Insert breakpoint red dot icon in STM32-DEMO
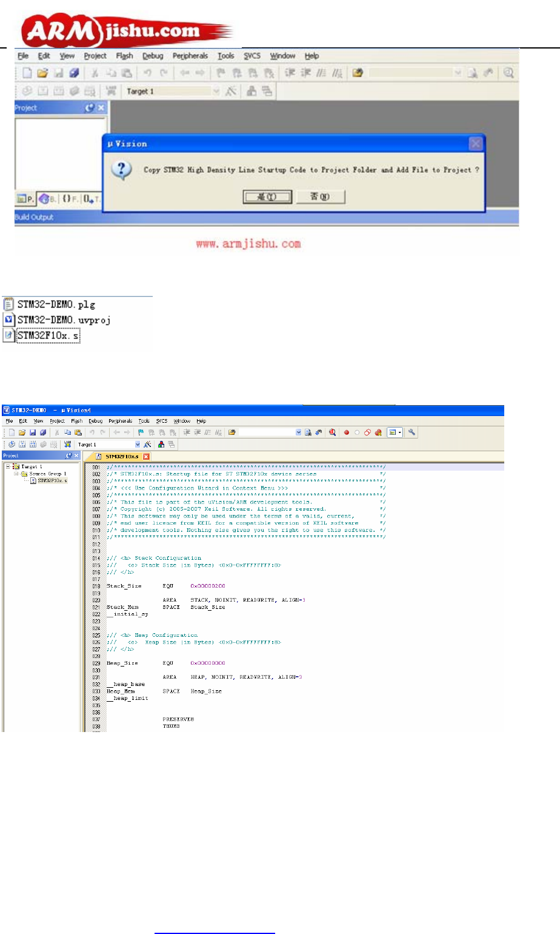 pyautogui.click(x=347, y=432)
